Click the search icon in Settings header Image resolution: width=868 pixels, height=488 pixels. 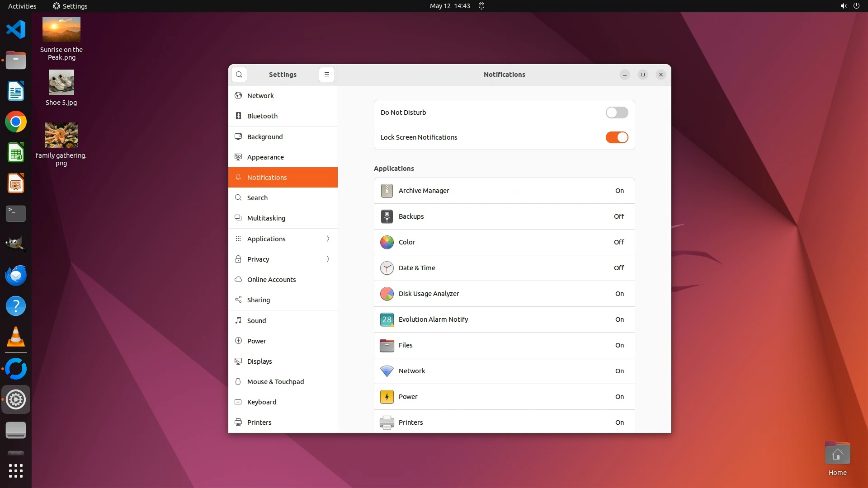(x=239, y=75)
